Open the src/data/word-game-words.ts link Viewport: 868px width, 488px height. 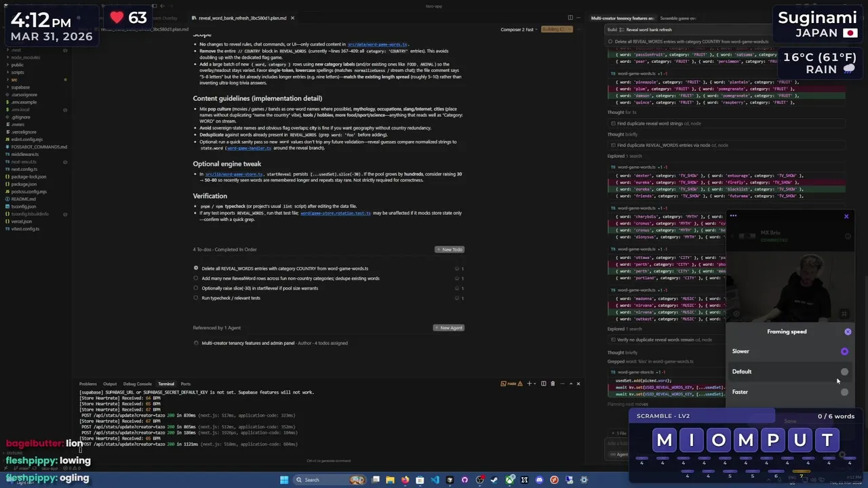tap(378, 44)
